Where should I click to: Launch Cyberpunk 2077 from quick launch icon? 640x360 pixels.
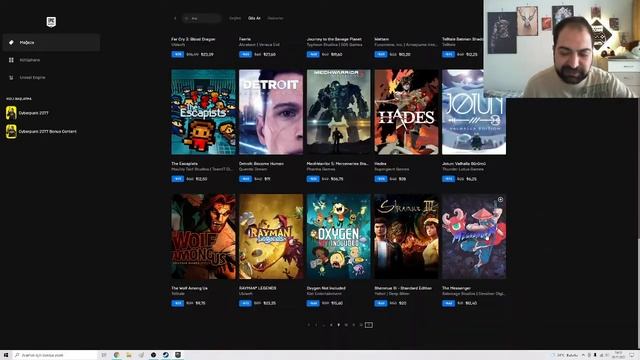11,113
